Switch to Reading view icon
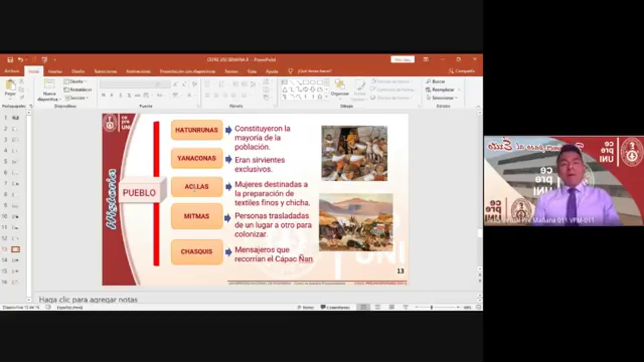Image resolution: width=644 pixels, height=362 pixels. [x=391, y=307]
